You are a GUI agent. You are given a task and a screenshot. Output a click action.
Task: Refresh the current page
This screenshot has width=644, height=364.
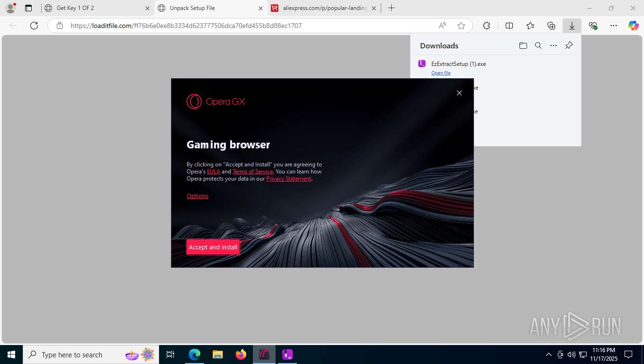pyautogui.click(x=34, y=26)
